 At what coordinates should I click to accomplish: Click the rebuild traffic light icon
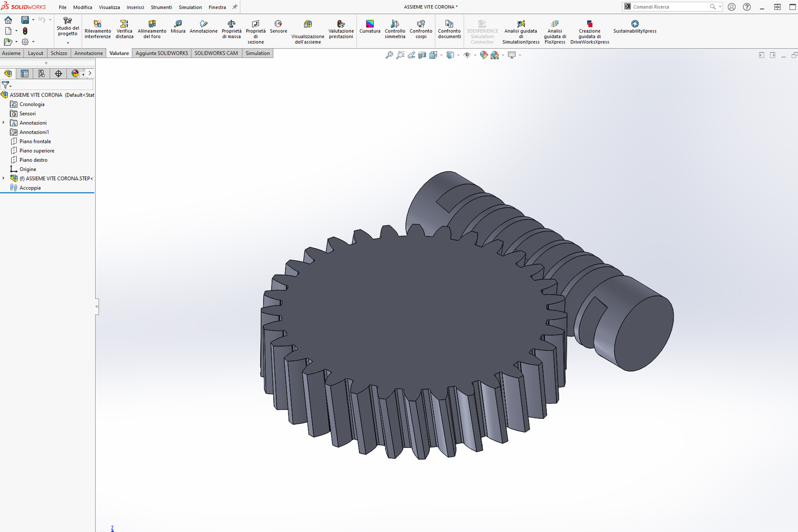tap(25, 31)
